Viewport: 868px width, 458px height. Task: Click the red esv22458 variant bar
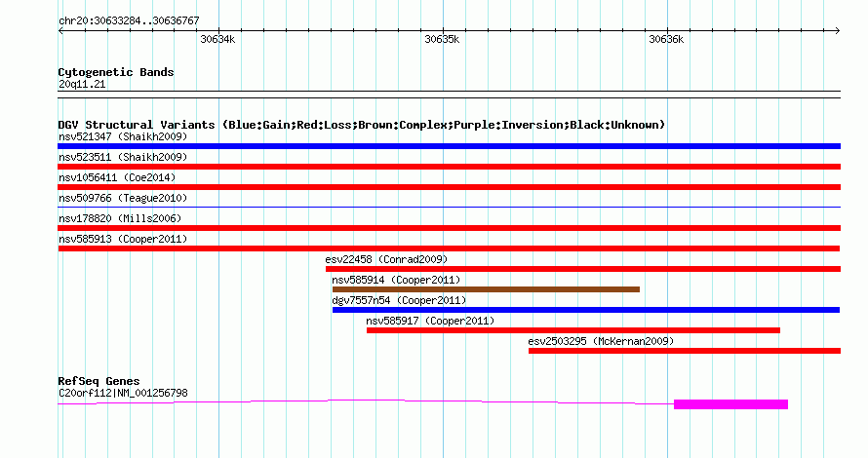pyautogui.click(x=583, y=269)
